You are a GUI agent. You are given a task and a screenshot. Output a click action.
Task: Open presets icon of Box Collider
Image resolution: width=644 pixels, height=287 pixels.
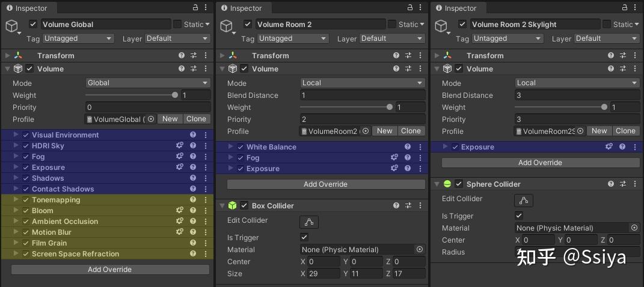coord(408,206)
